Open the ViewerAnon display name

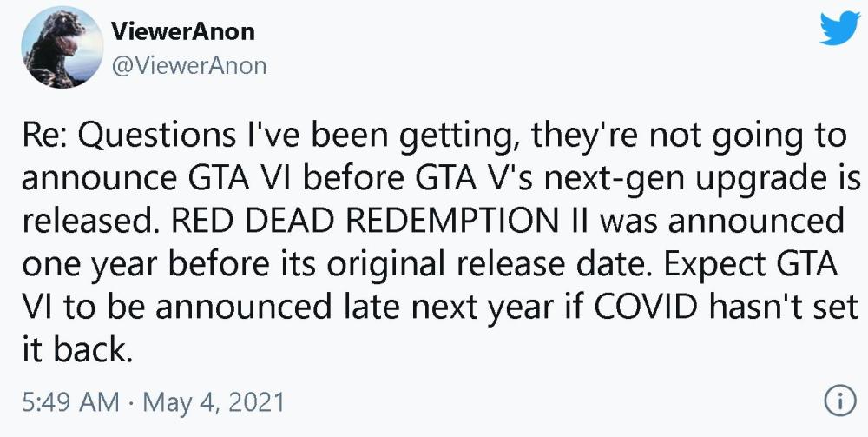point(182,31)
